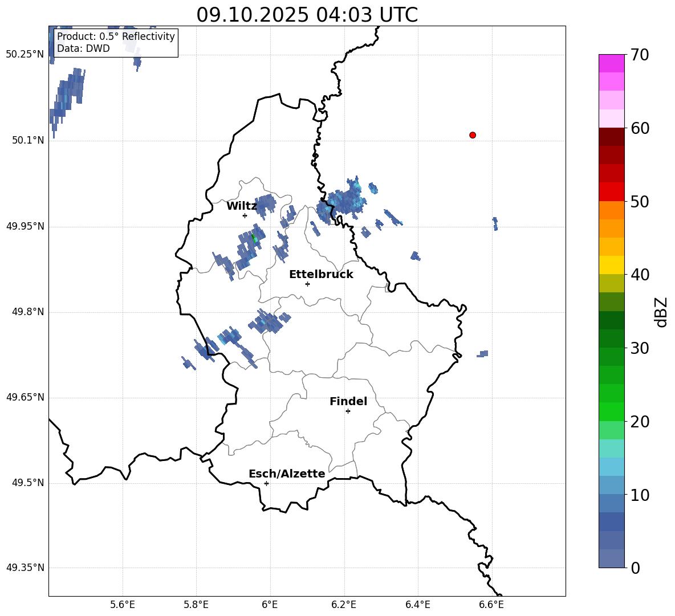
Task: Click the longitude label 6.4°E
Action: (x=418, y=605)
